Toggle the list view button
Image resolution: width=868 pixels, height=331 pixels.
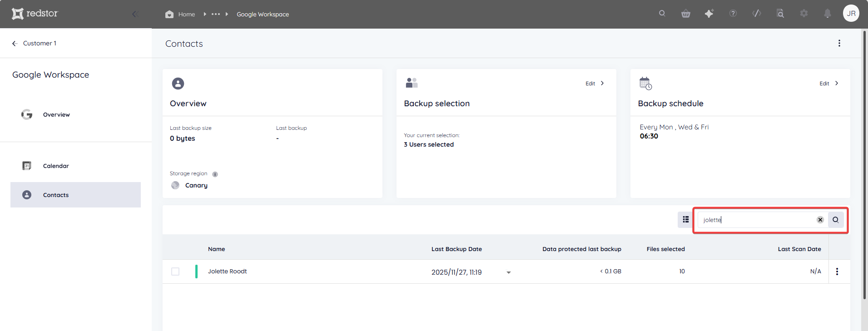coord(686,220)
